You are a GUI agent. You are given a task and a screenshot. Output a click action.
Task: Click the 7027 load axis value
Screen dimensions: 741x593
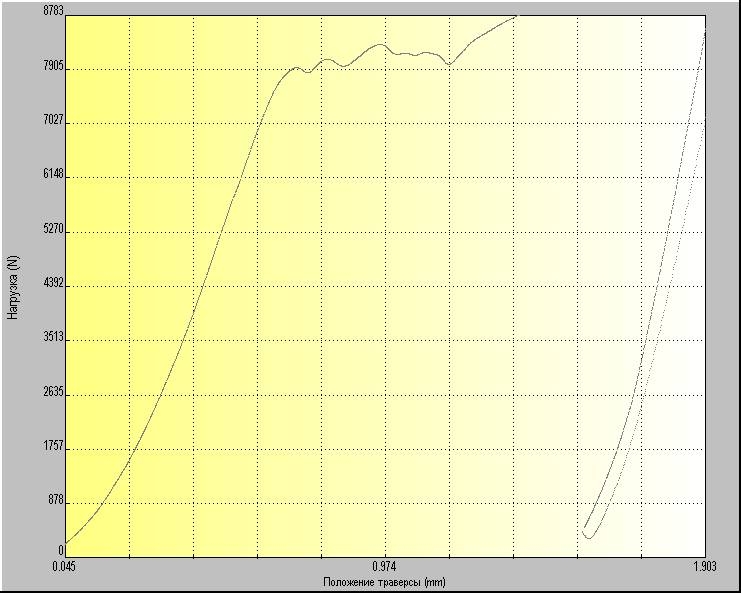(x=53, y=121)
